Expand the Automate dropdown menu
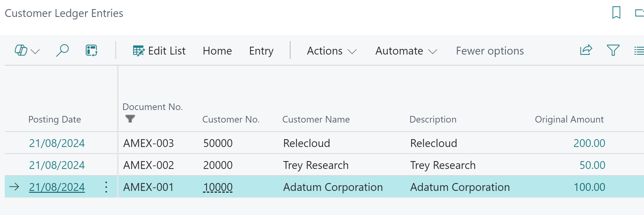This screenshot has height=215, width=644. (x=406, y=51)
